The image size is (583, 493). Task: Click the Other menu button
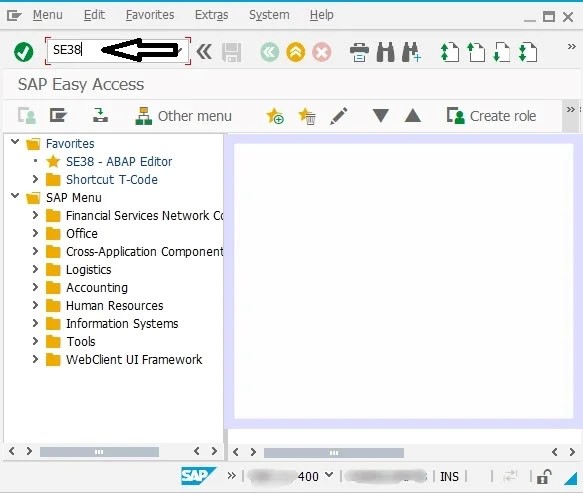[183, 116]
